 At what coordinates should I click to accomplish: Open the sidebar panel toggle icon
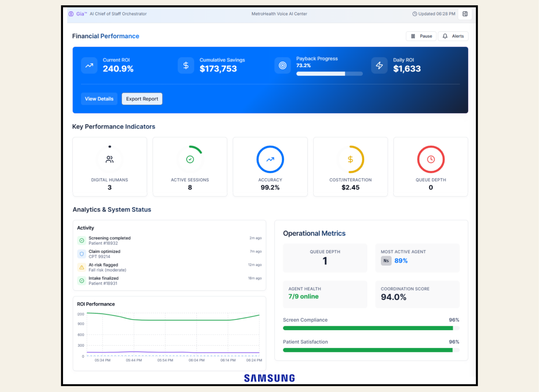(465, 14)
